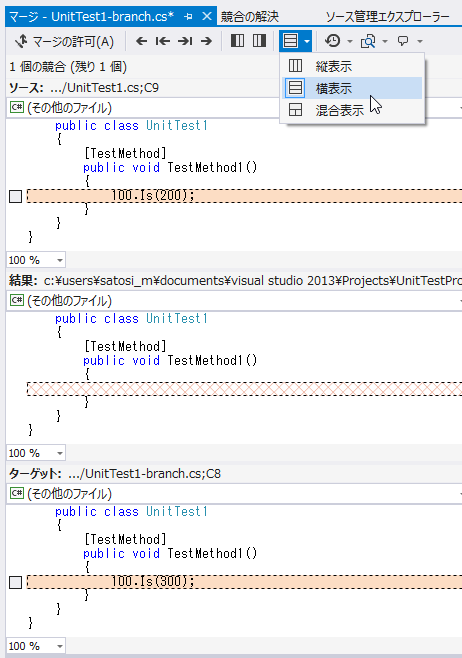The image size is (462, 658).
Task: Click 1 個の競合 (残り 1 個) status text
Action: 68,67
